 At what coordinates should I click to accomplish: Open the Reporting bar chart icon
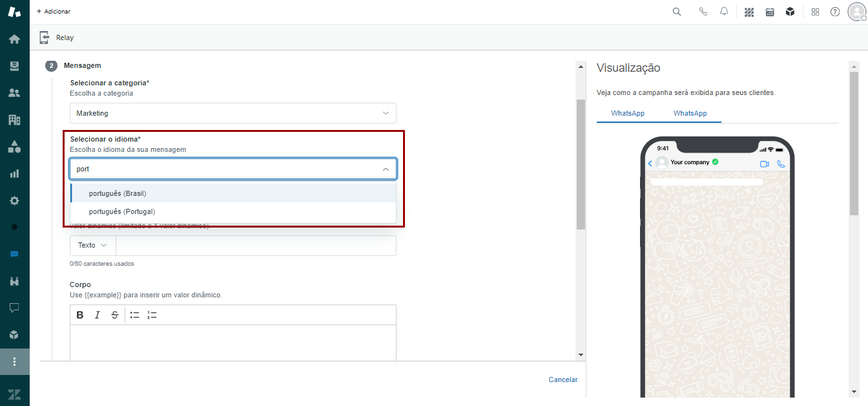(x=14, y=173)
